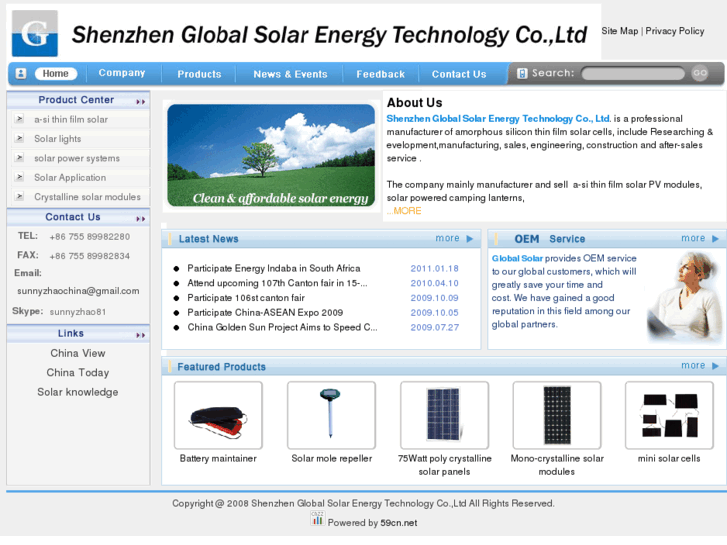Screen dimensions: 727x545
Task: Click the search text field
Action: (633, 73)
